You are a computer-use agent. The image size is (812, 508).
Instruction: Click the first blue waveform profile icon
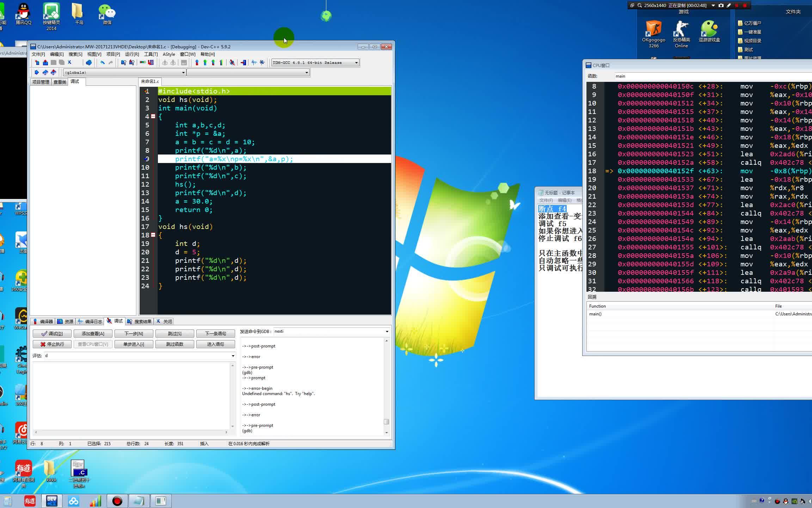click(x=254, y=62)
